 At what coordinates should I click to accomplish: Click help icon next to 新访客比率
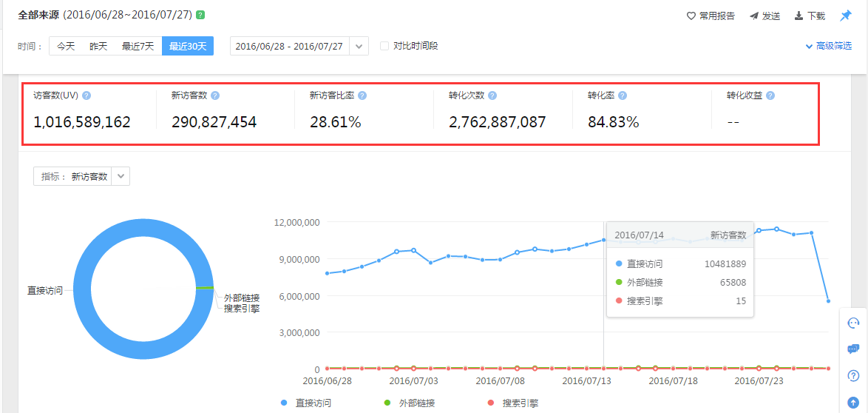coord(362,95)
